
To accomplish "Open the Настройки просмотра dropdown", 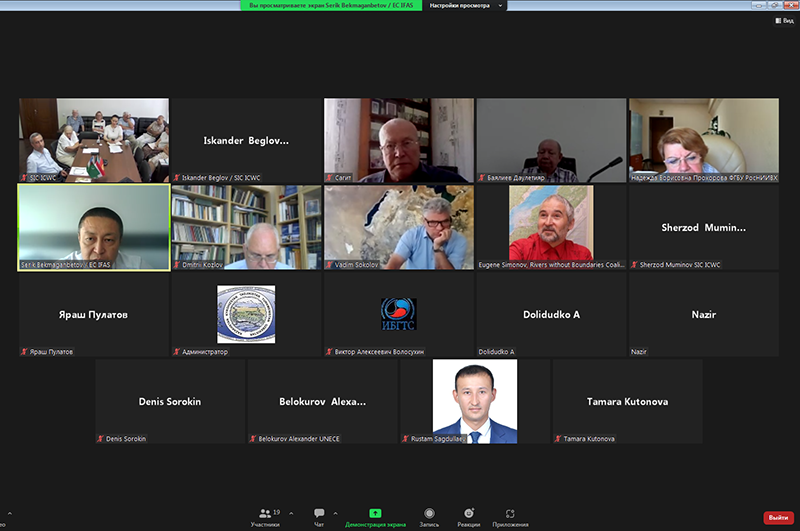I will (x=465, y=6).
